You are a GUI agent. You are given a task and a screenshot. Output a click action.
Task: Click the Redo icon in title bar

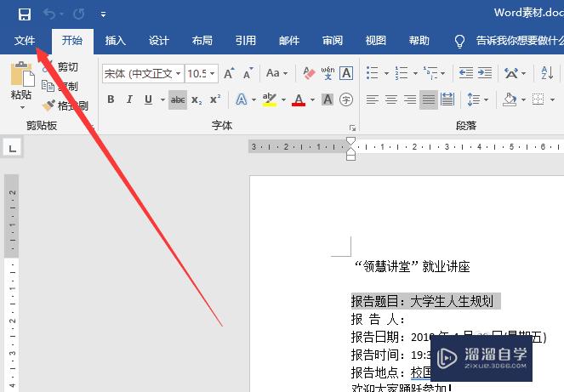[x=79, y=14]
